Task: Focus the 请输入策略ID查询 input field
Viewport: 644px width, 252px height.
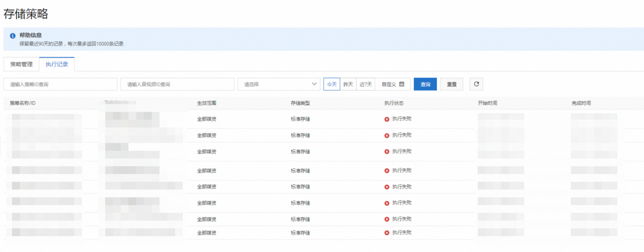Action: click(60, 84)
